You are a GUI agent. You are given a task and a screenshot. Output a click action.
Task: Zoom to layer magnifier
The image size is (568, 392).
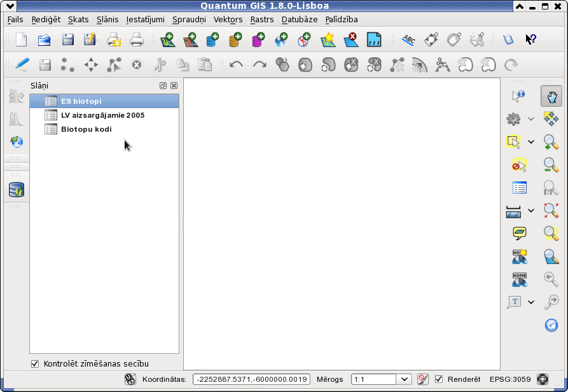(x=551, y=256)
